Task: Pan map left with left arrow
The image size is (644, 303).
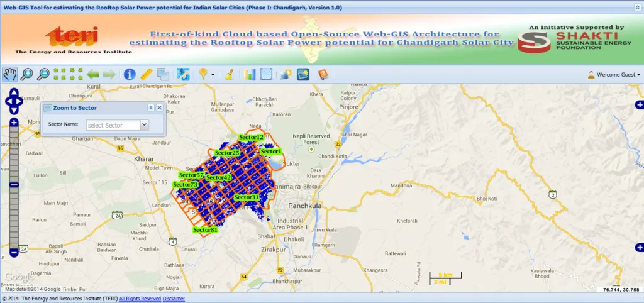Action: tap(8, 101)
